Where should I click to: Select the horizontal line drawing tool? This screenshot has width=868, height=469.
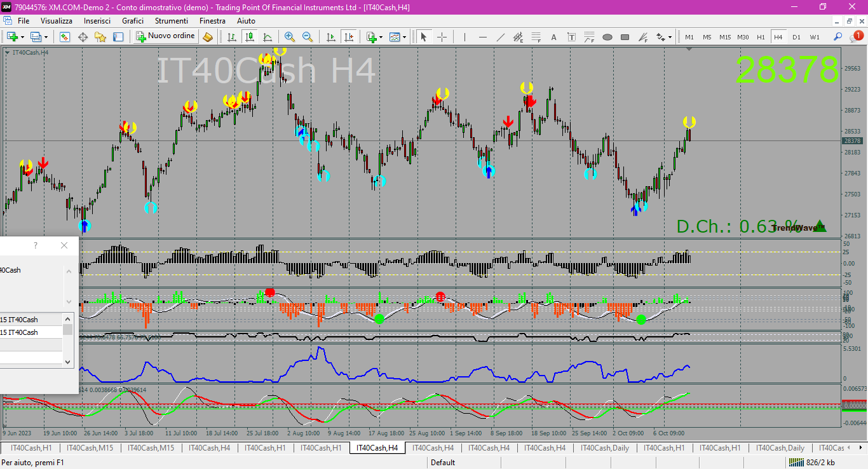[482, 37]
